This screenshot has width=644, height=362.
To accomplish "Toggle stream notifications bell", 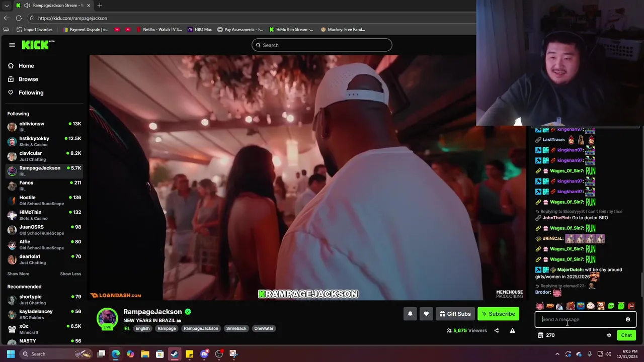I will click(x=410, y=314).
